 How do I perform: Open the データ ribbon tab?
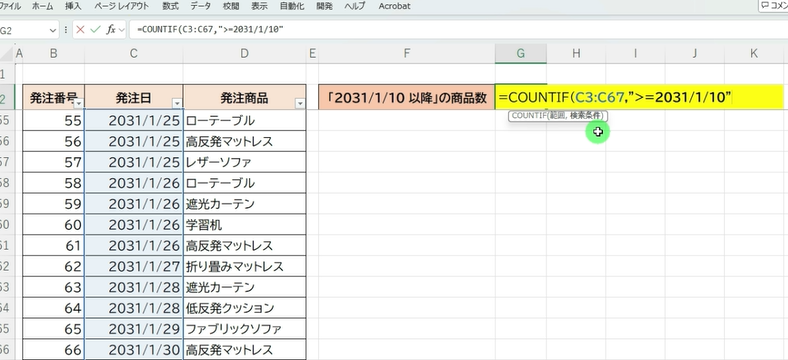tap(201, 7)
